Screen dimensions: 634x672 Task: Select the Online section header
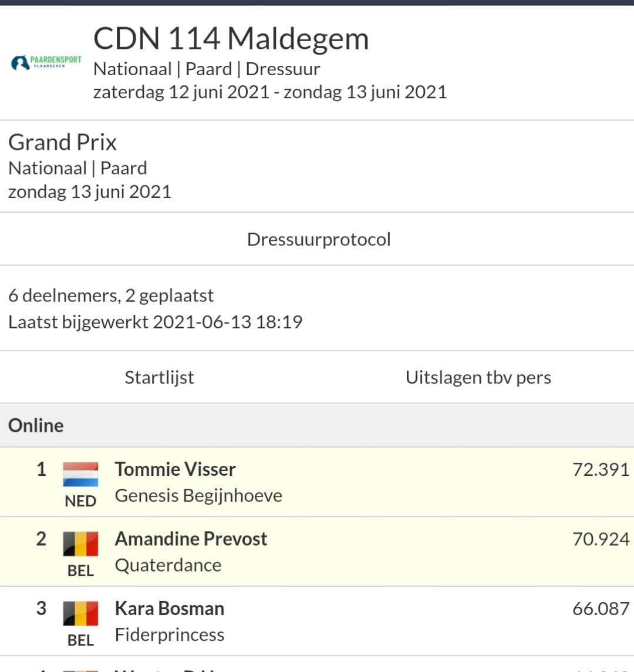point(317,425)
